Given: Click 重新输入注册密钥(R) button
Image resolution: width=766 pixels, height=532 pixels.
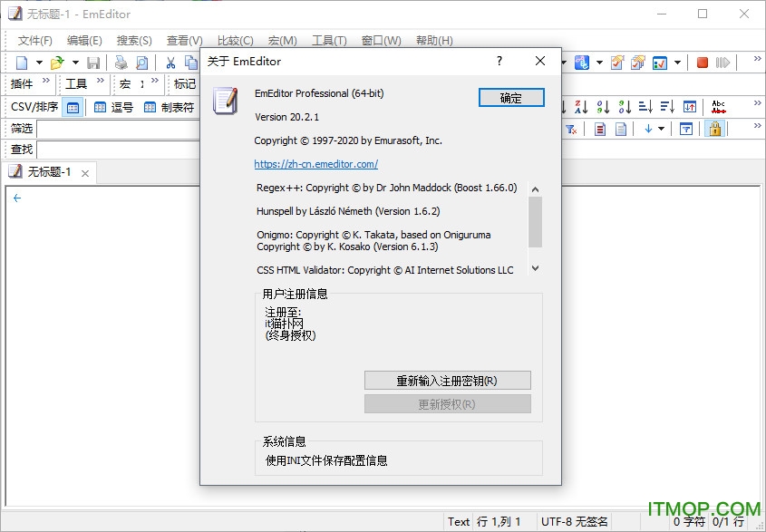Looking at the screenshot, I should click(448, 381).
